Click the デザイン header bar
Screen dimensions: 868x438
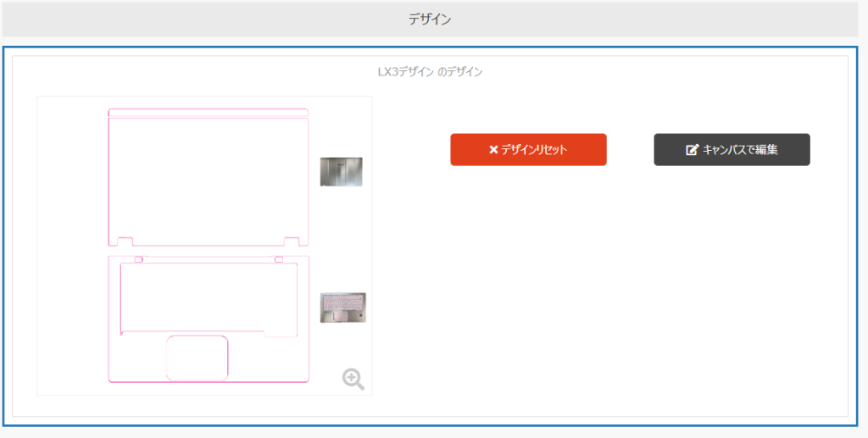[430, 19]
